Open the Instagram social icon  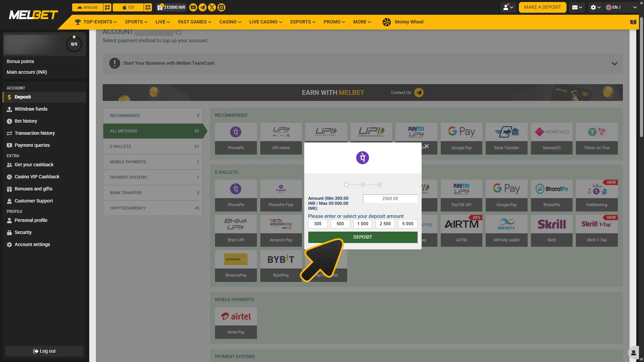pos(221,7)
